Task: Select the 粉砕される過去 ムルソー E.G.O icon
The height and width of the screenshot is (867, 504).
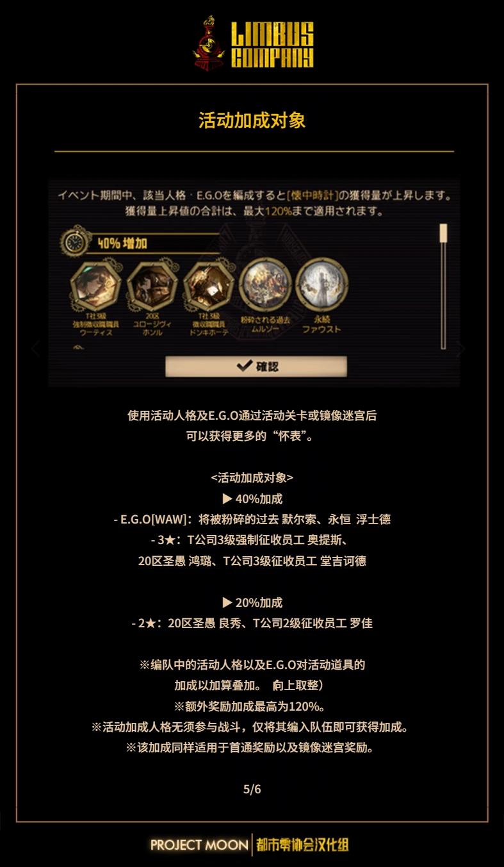Action: pyautogui.click(x=265, y=283)
